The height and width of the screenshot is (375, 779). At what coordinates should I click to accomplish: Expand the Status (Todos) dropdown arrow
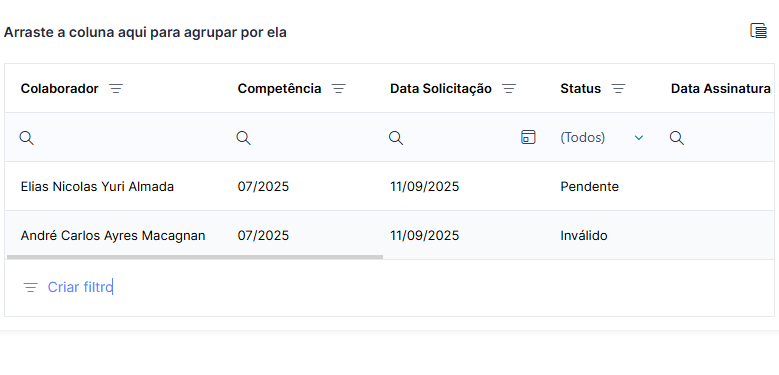click(639, 138)
